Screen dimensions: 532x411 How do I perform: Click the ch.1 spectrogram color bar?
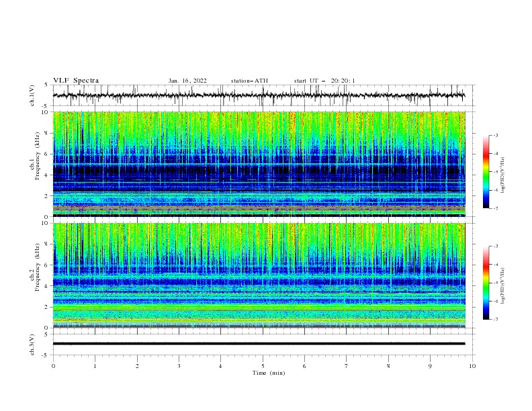[x=486, y=172]
